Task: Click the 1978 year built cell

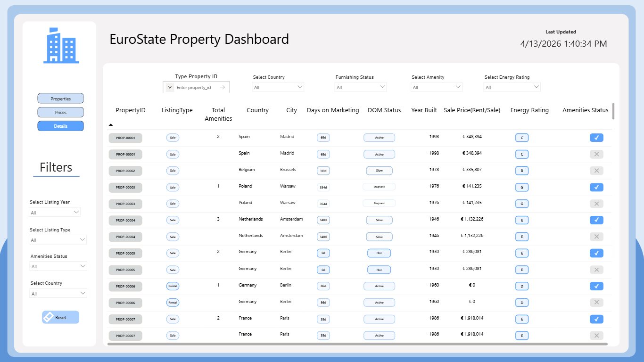Action: pyautogui.click(x=434, y=170)
